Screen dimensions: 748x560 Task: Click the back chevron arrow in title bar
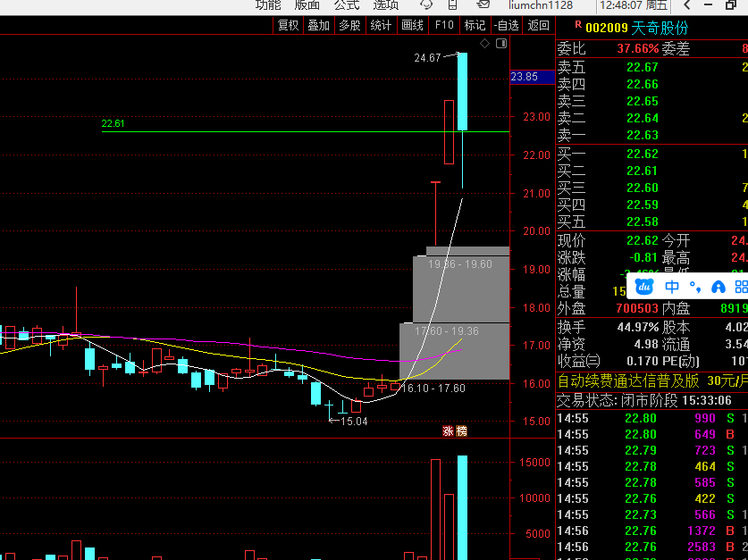[x=687, y=5]
